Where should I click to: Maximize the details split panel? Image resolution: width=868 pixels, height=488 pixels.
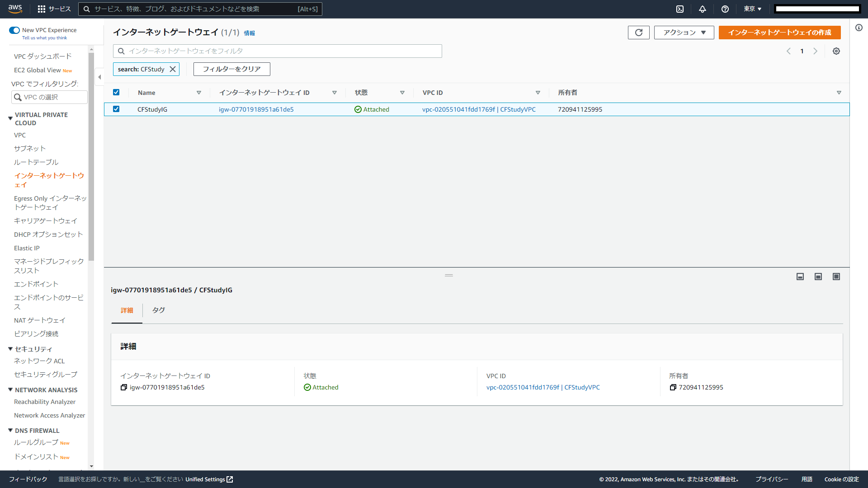tap(836, 277)
